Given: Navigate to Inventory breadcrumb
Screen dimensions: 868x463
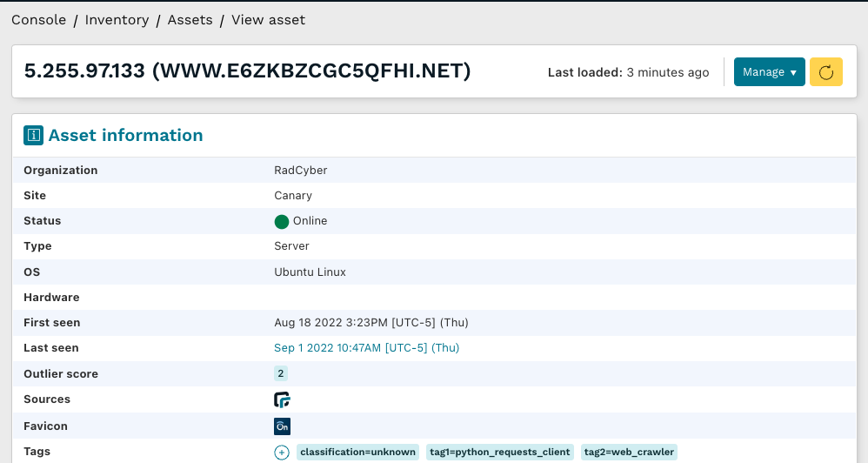Looking at the screenshot, I should pyautogui.click(x=117, y=20).
